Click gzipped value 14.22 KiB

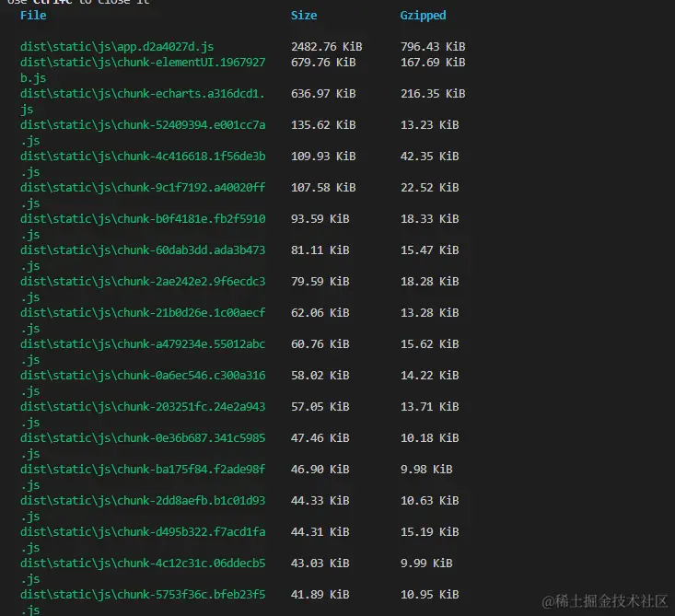pos(430,376)
